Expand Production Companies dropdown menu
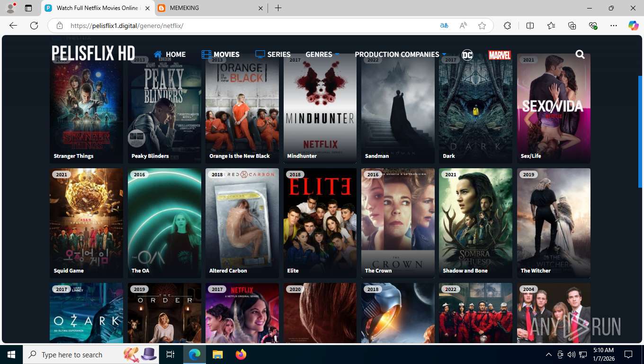 [401, 55]
